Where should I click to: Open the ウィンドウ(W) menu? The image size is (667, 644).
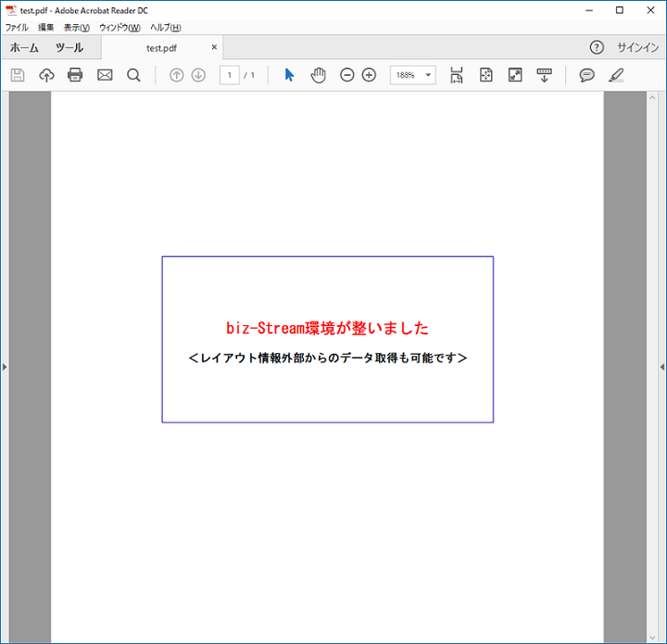120,28
